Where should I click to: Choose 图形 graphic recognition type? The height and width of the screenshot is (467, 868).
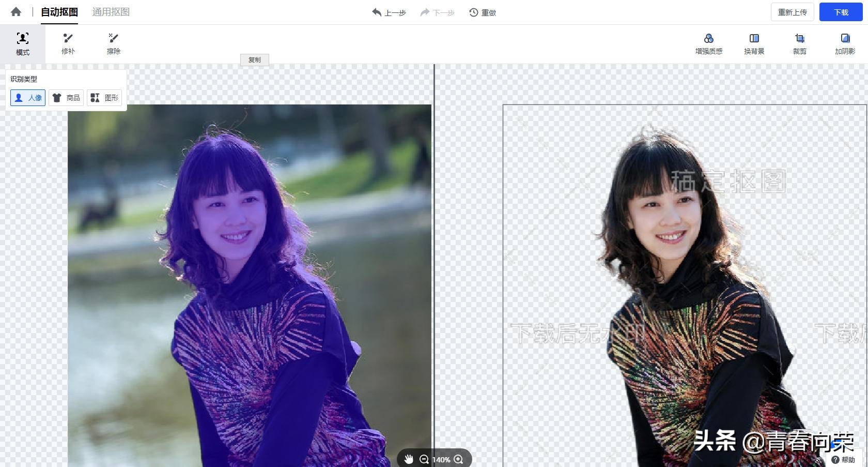pos(104,98)
